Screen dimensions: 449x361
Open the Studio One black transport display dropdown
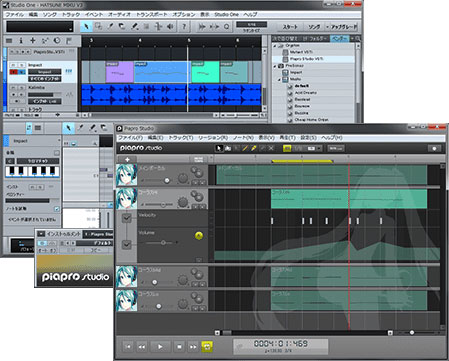[71, 30]
